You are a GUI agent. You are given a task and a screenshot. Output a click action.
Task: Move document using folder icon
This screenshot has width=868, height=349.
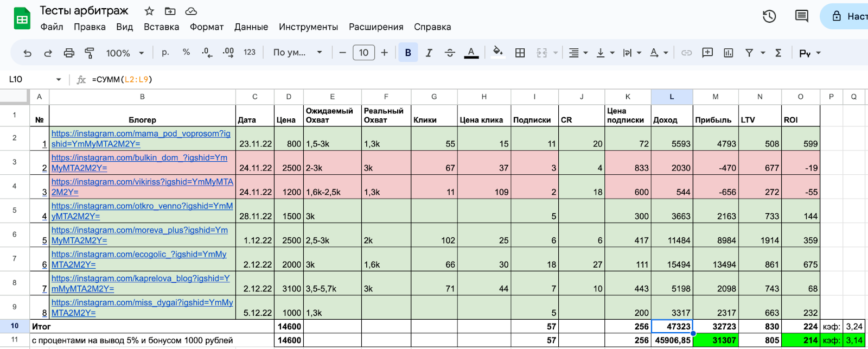[170, 11]
